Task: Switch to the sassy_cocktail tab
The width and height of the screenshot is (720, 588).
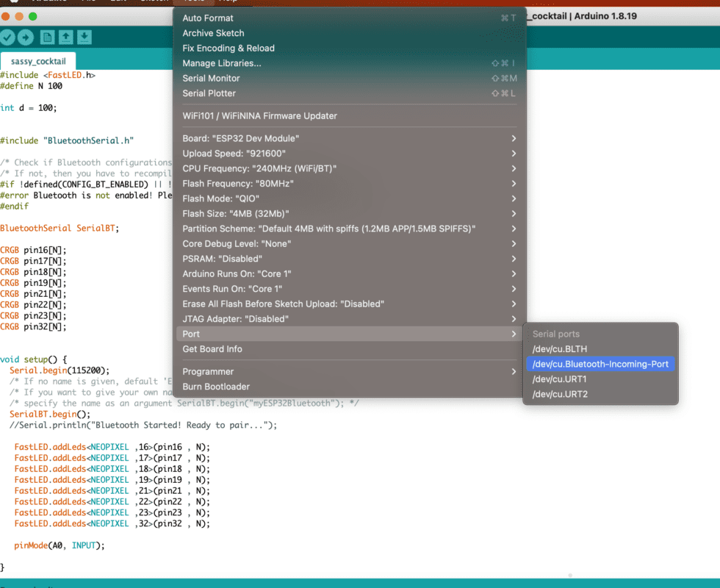Action: [x=38, y=62]
